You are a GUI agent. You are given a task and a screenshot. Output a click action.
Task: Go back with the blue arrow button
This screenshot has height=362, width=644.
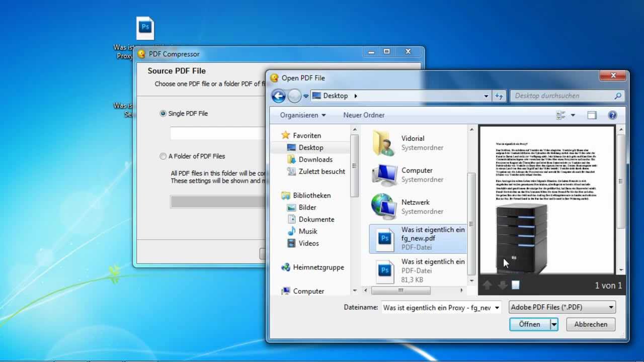pyautogui.click(x=278, y=96)
